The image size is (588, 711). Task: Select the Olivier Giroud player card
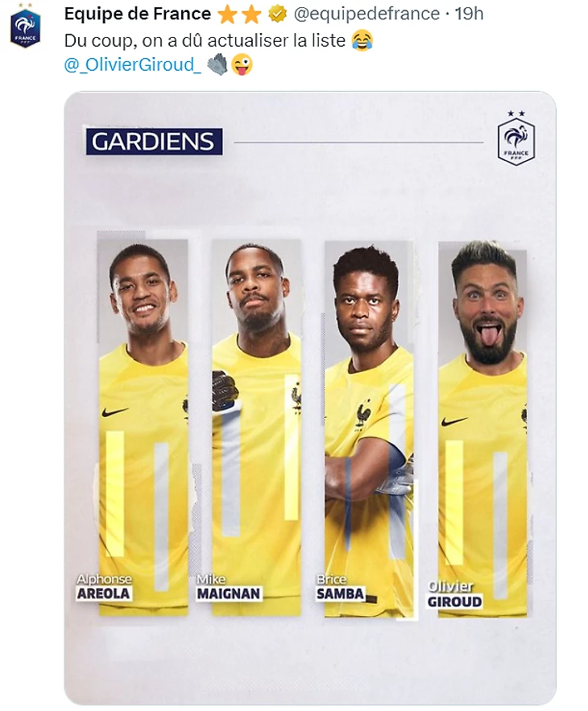(482, 429)
